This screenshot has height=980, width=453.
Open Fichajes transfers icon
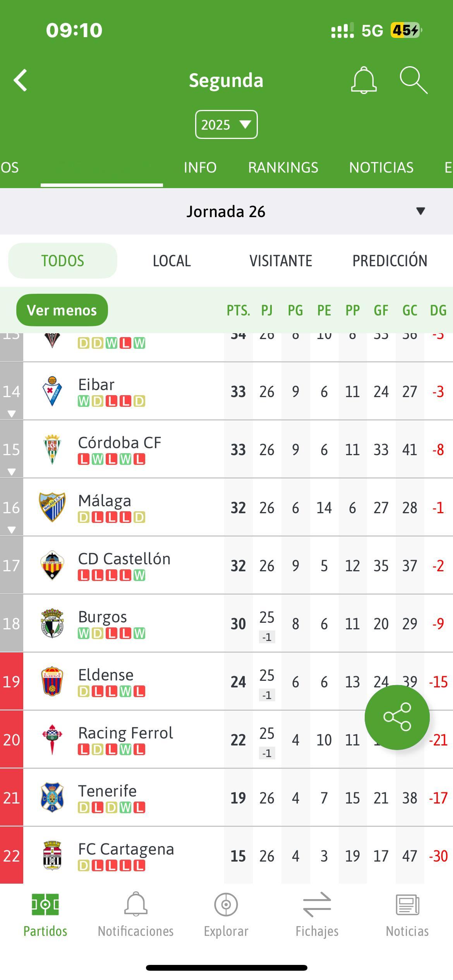(317, 905)
